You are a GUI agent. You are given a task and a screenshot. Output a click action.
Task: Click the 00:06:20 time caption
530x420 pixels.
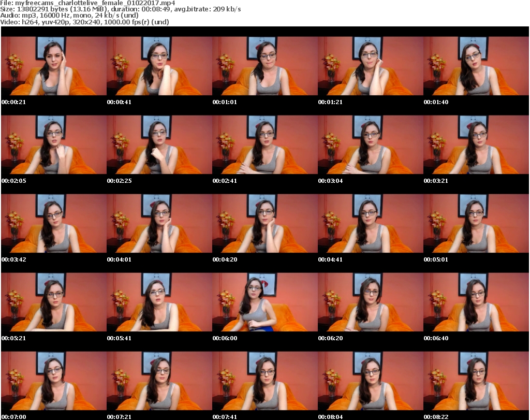pyautogui.click(x=330, y=338)
